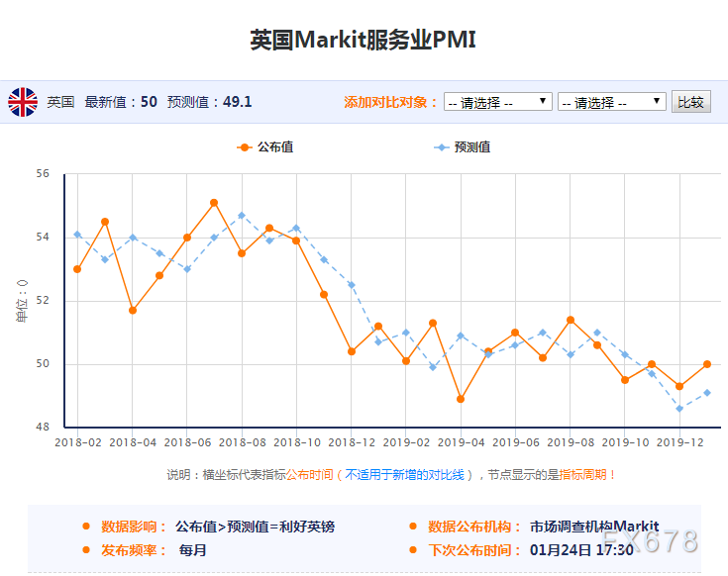The height and width of the screenshot is (576, 728).
Task: Click the x-axis label 2019-02
Action: point(406,442)
